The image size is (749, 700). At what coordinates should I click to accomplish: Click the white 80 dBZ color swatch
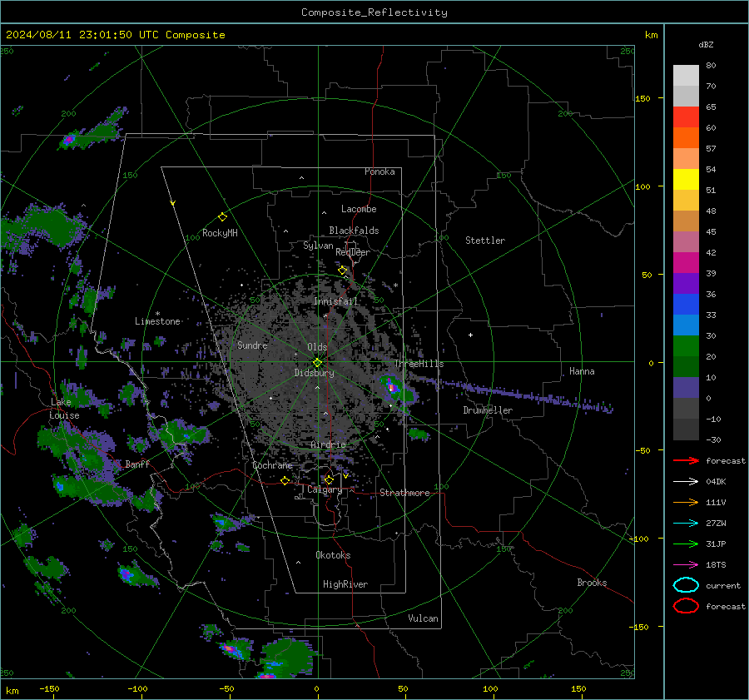point(686,75)
